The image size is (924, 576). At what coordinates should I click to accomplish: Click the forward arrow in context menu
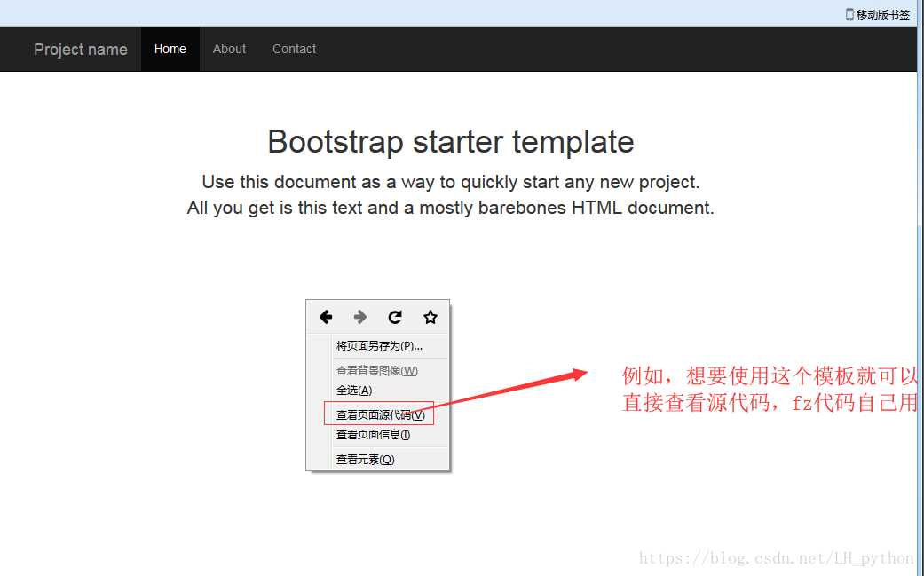click(360, 317)
